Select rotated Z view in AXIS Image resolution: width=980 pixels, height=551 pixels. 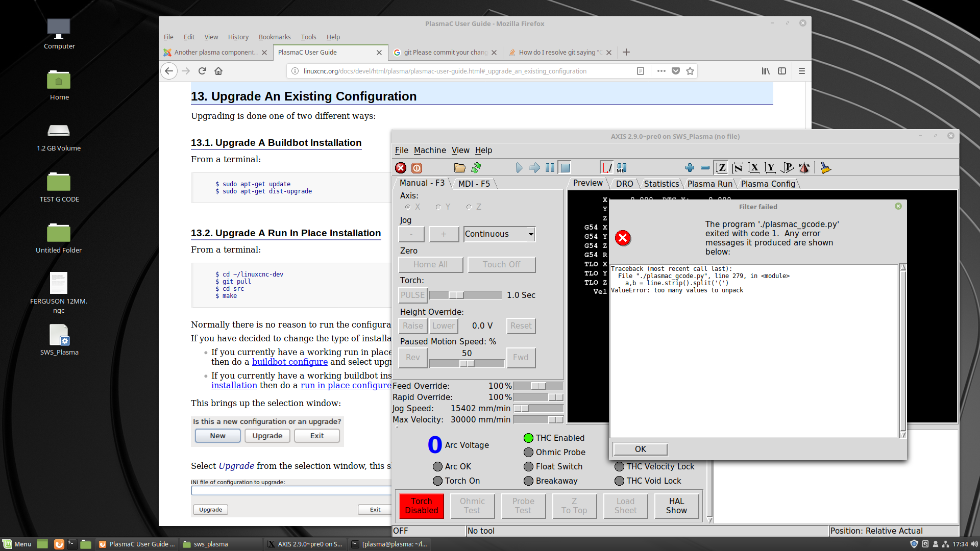pyautogui.click(x=738, y=168)
